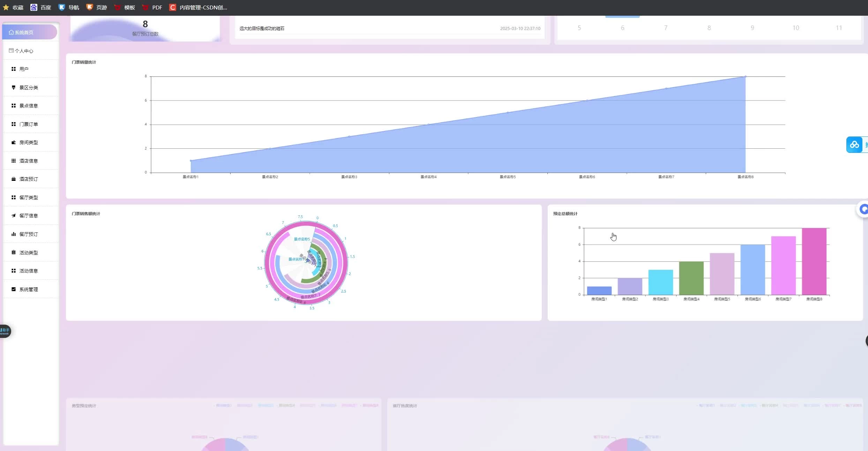Expand the 门票订单 sidebar menu
868x451 pixels.
[x=29, y=124]
